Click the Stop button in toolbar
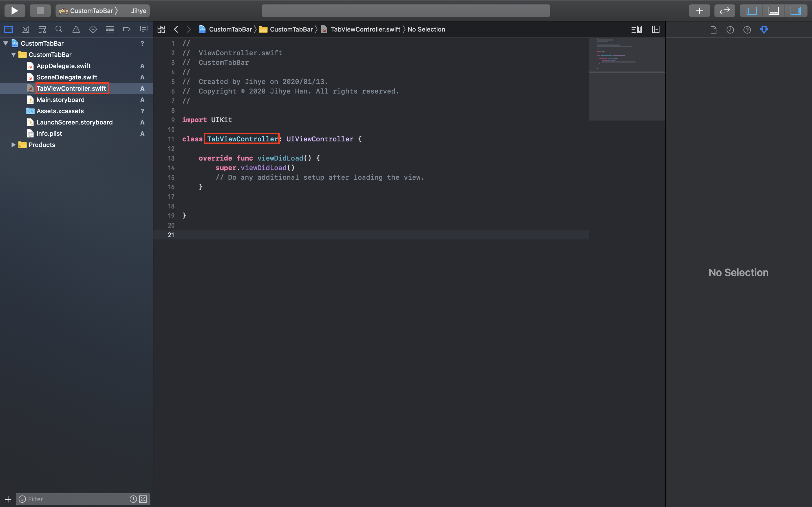Viewport: 812px width, 507px height. (x=40, y=11)
